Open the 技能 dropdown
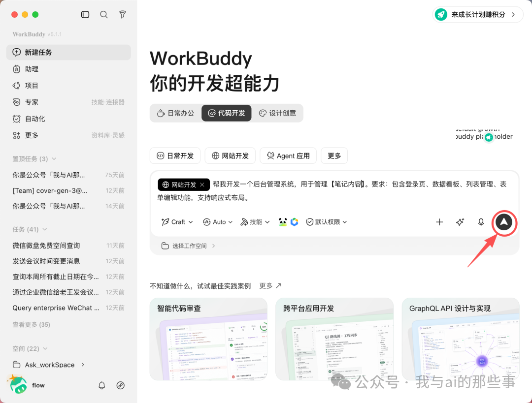Viewport: 532px width, 403px height. pyautogui.click(x=255, y=222)
